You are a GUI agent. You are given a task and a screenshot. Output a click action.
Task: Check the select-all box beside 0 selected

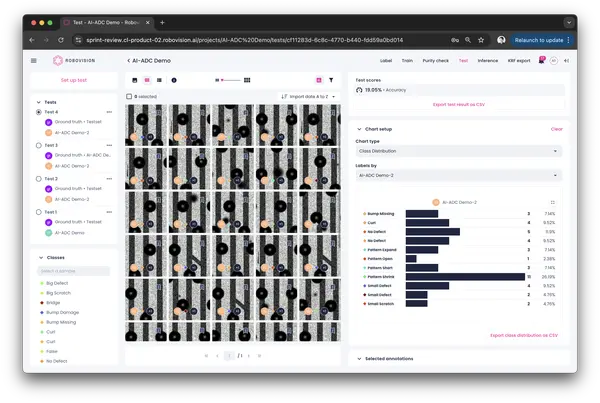[x=129, y=96]
